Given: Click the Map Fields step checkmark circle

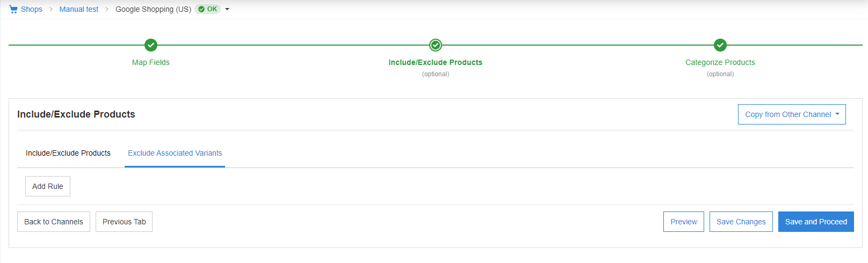Looking at the screenshot, I should tap(151, 45).
